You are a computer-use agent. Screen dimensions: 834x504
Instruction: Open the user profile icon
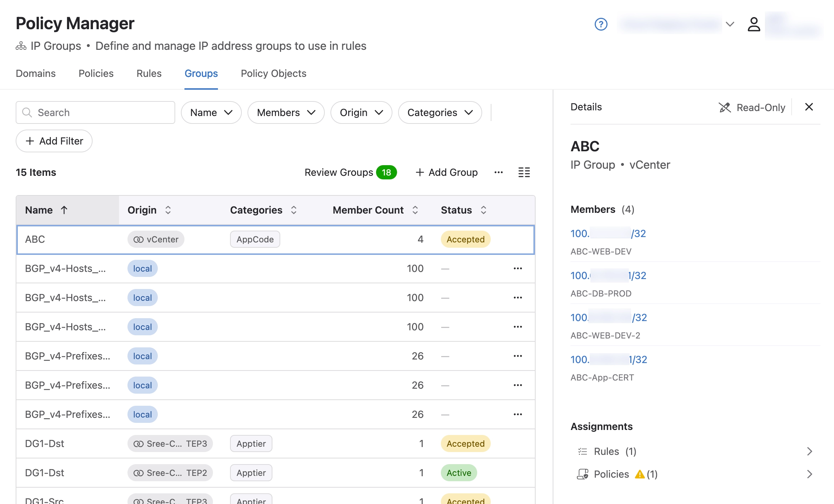(754, 24)
